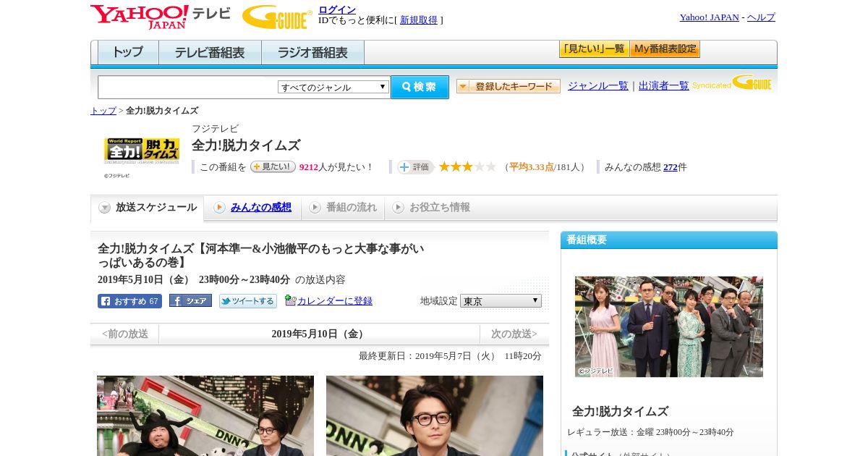The width and height of the screenshot is (868, 456).
Task: Open the ログイン link
Action: point(337,9)
